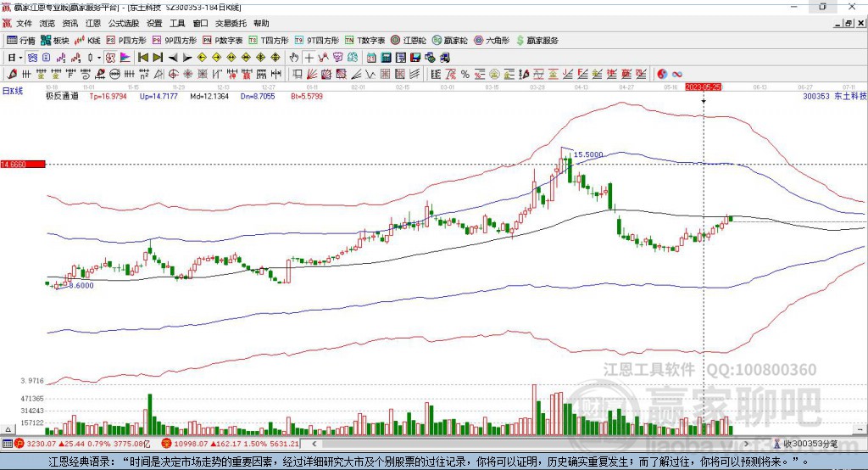The height and width of the screenshot is (470, 868).
Task: Select the zigzag wave line tool
Action: (370, 75)
